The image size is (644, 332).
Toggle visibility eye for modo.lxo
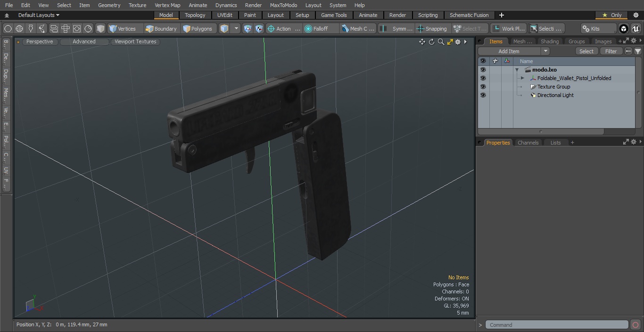[x=483, y=70]
